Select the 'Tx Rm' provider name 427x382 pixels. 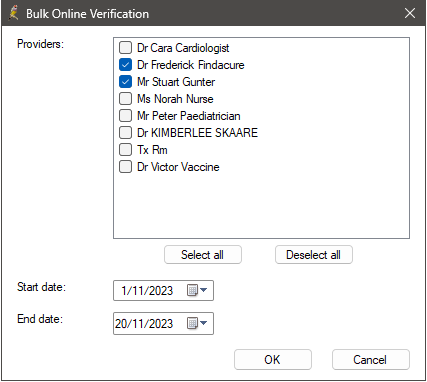click(152, 150)
